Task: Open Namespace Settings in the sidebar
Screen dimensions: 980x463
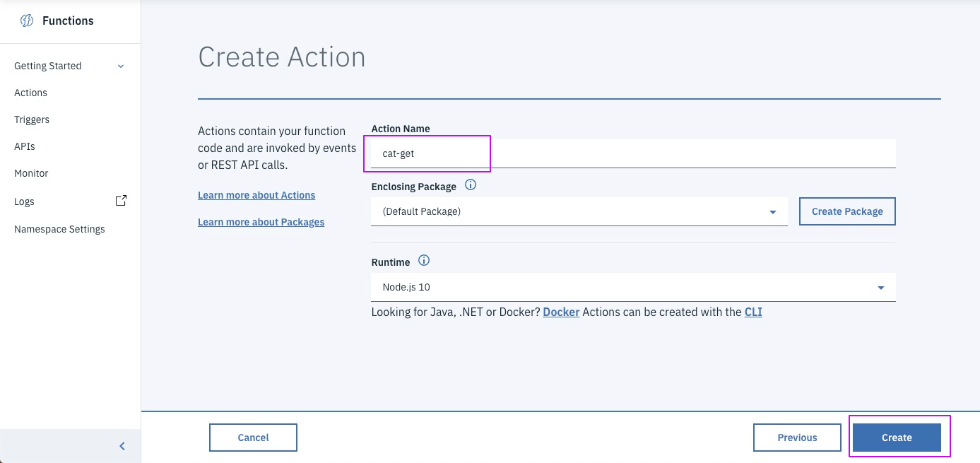Action: [59, 229]
